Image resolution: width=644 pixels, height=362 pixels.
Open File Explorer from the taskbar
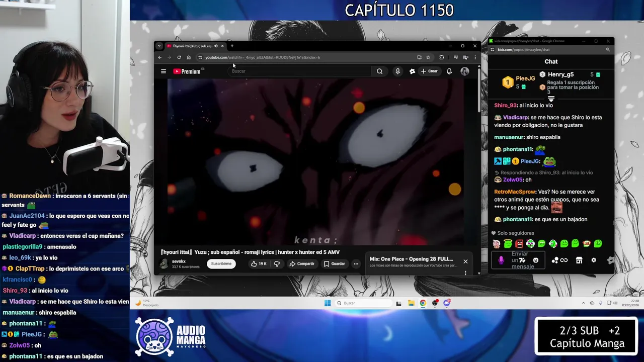pos(411,303)
